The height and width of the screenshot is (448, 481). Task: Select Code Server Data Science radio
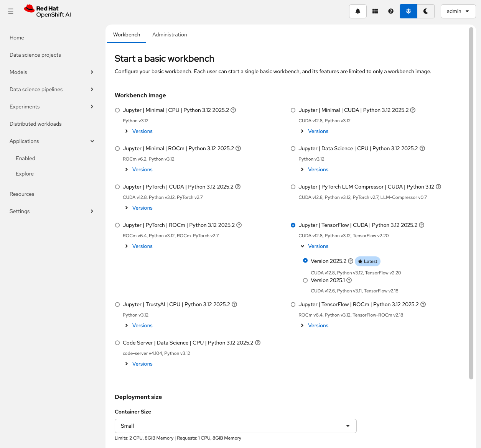pyautogui.click(x=117, y=343)
